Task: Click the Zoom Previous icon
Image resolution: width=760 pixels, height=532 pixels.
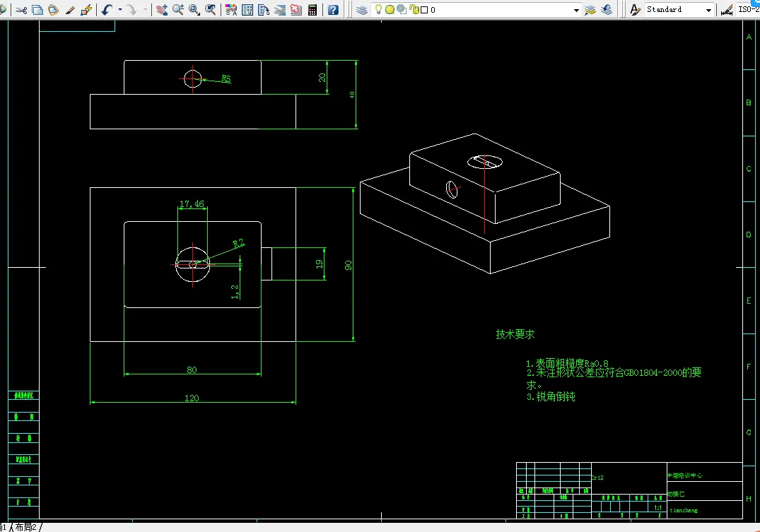Action: click(211, 10)
